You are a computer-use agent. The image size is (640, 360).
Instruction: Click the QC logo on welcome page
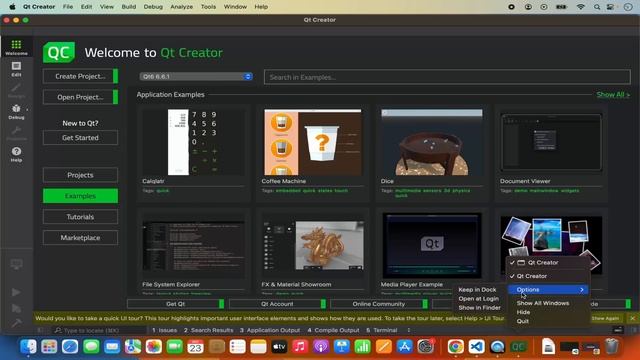pos(59,52)
